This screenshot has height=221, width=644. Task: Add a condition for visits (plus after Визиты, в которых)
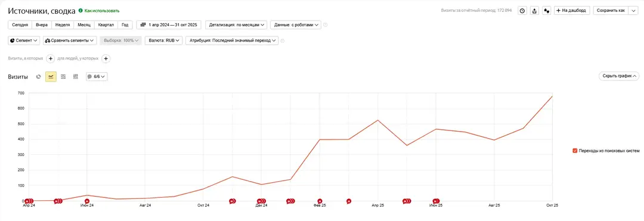50,58
